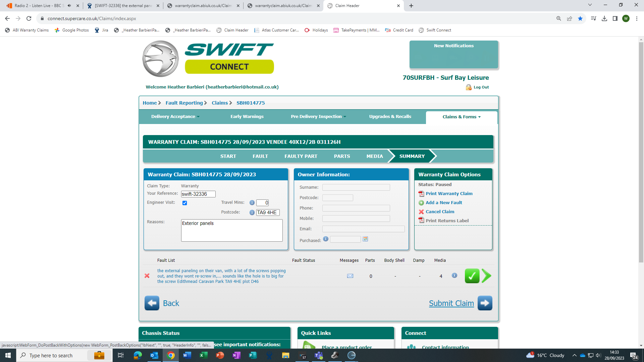This screenshot has width=644, height=362.
Task: Click the Travel Mins info icon
Action: tap(252, 203)
